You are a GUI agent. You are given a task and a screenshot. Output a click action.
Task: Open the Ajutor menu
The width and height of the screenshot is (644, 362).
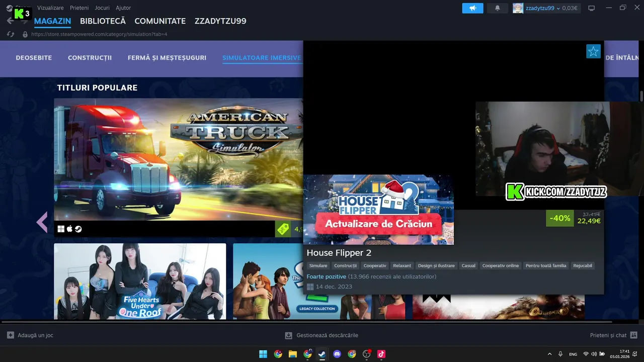(x=123, y=8)
